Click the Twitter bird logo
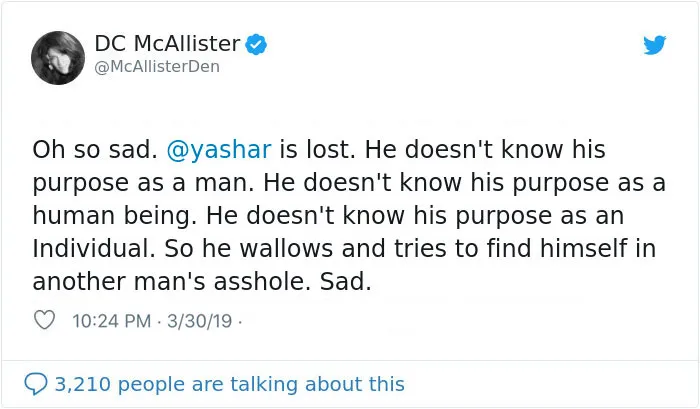 point(654,45)
